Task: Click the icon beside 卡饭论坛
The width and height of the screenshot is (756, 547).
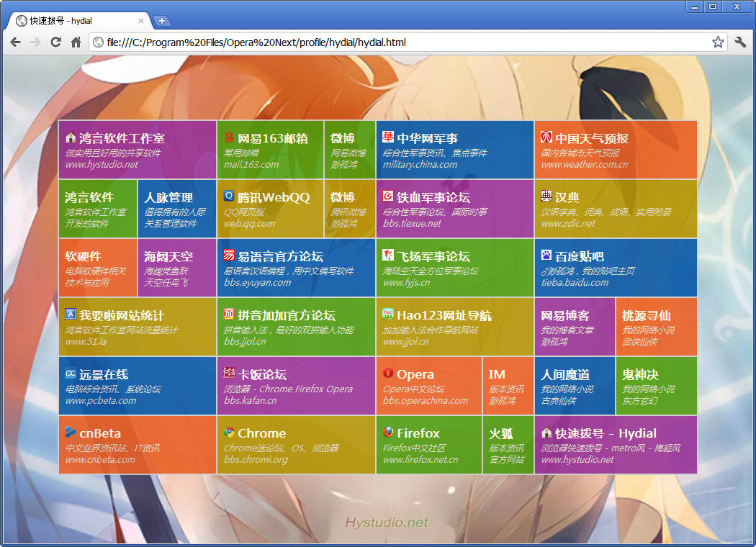Action: (229, 373)
